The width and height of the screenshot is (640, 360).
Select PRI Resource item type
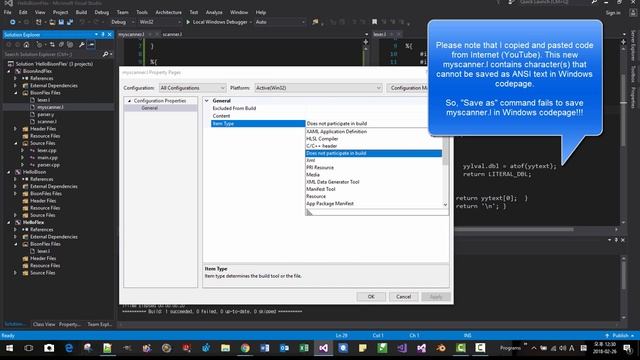[374, 167]
